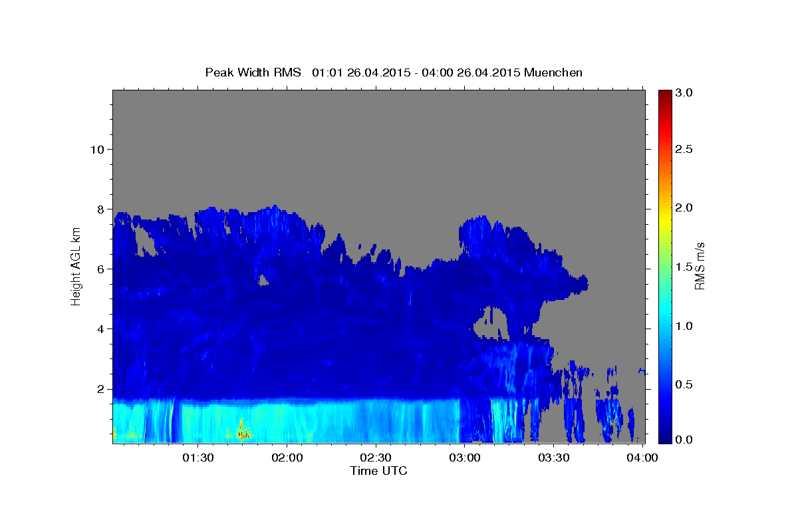Click the 'RMS m/s' colorbar label
The image size is (798, 532).
(x=699, y=266)
